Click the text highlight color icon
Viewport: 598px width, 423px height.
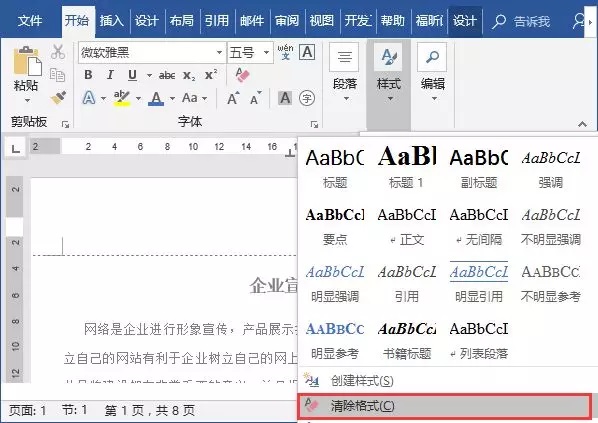(122, 98)
